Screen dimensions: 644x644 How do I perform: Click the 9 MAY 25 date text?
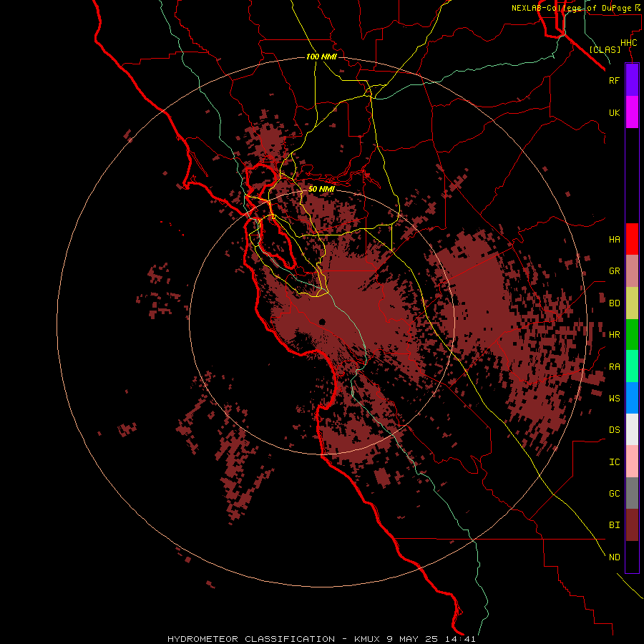point(413,639)
